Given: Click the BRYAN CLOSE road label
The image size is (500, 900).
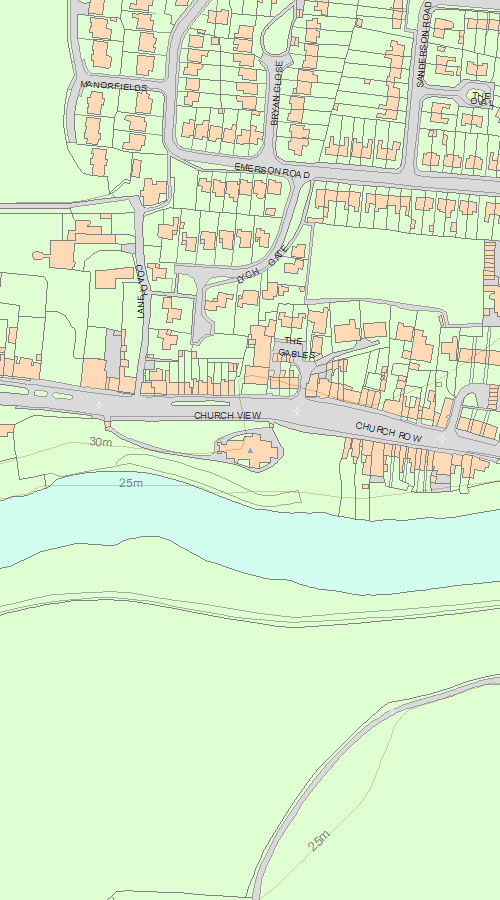Looking at the screenshot, I should 277,93.
